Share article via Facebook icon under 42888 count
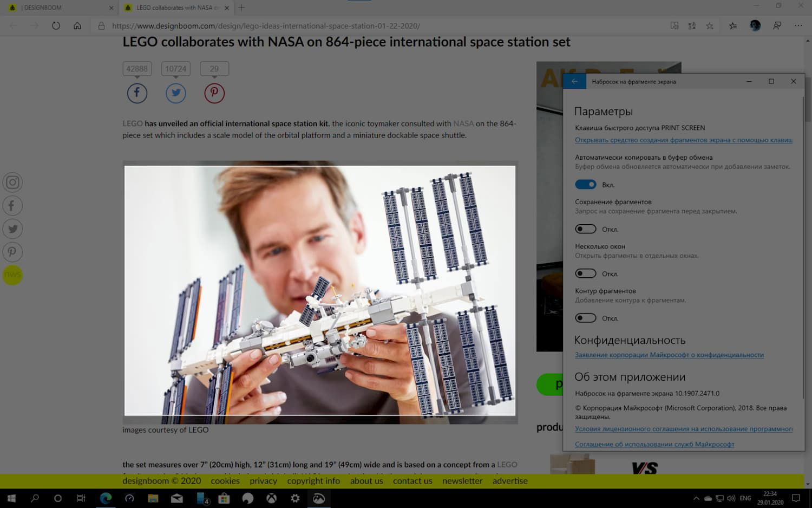This screenshot has width=812, height=508. [x=137, y=93]
